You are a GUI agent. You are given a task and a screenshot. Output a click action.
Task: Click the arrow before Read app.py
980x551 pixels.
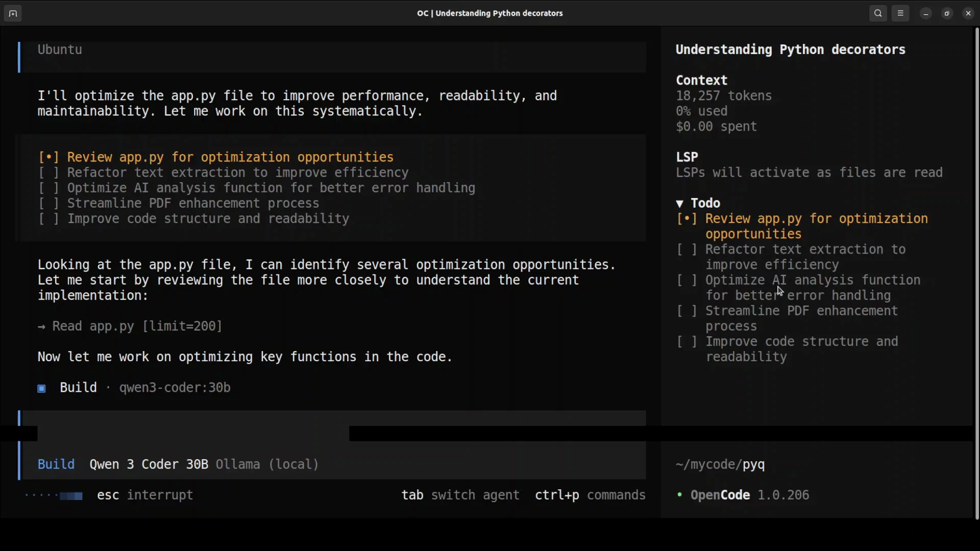[41, 327]
